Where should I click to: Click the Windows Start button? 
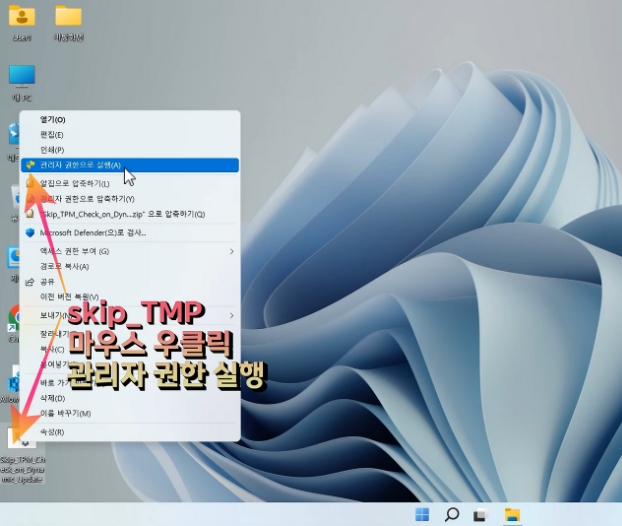coord(422,514)
